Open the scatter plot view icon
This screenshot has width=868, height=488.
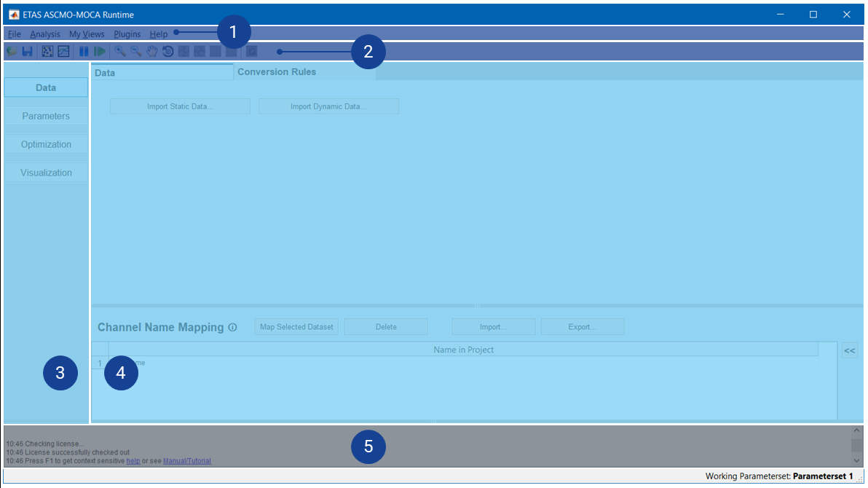(x=47, y=52)
